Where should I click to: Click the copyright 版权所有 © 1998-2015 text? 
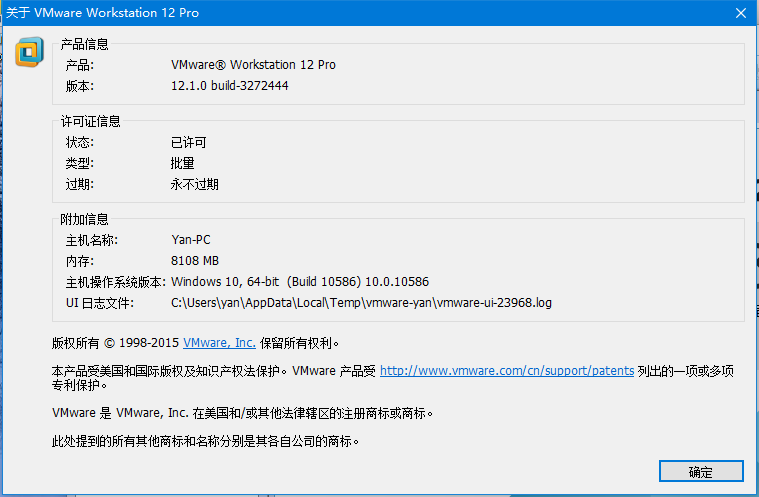pyautogui.click(x=115, y=343)
